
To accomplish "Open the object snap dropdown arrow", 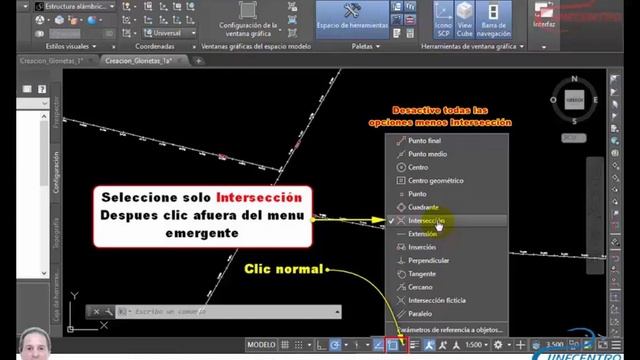I will click(402, 345).
